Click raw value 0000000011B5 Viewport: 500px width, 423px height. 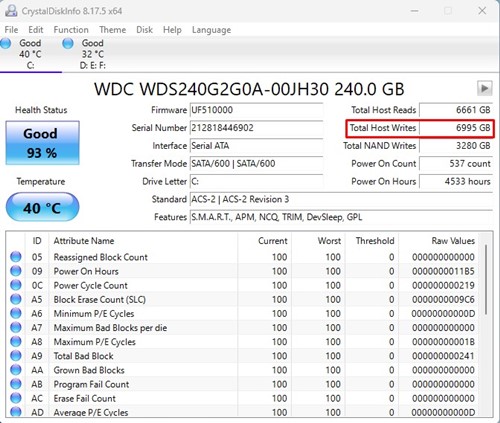[x=443, y=271]
